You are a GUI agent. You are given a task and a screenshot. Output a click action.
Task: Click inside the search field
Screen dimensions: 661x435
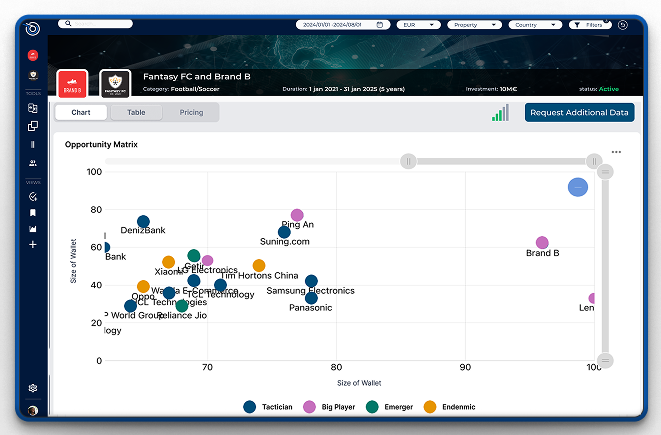point(95,24)
